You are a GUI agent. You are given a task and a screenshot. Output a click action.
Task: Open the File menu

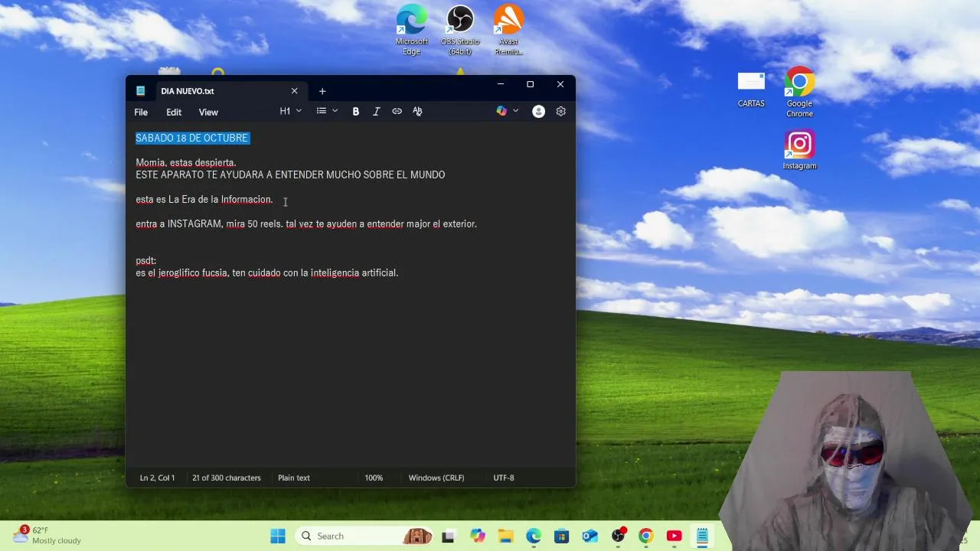(x=141, y=112)
